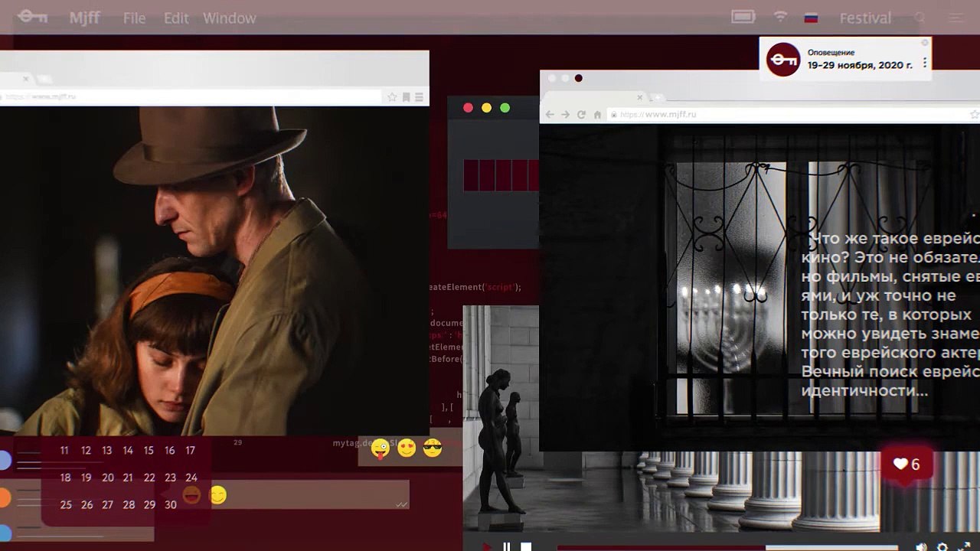Click the yellow minimize dot on the dark window
Image resolution: width=980 pixels, height=551 pixels.
486,108
